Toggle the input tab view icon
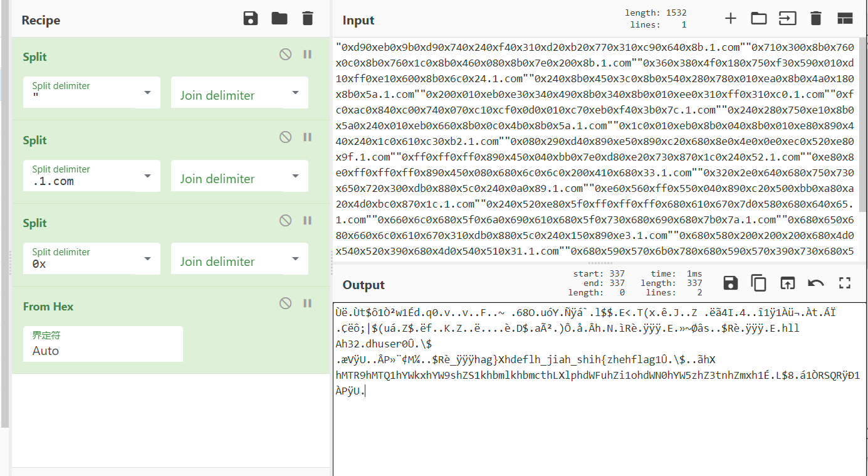Image resolution: width=868 pixels, height=476 pixels. [x=845, y=18]
